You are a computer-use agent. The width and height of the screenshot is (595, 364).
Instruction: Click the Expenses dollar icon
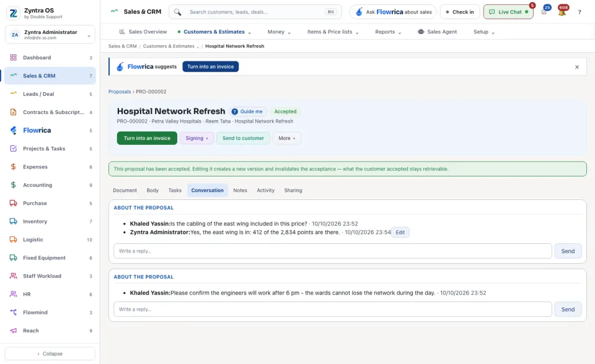pyautogui.click(x=13, y=167)
